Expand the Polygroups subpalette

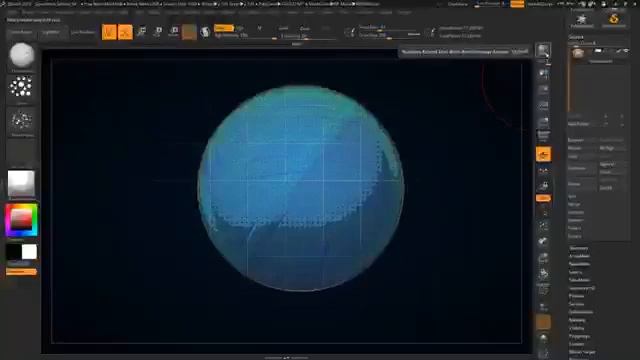click(579, 336)
